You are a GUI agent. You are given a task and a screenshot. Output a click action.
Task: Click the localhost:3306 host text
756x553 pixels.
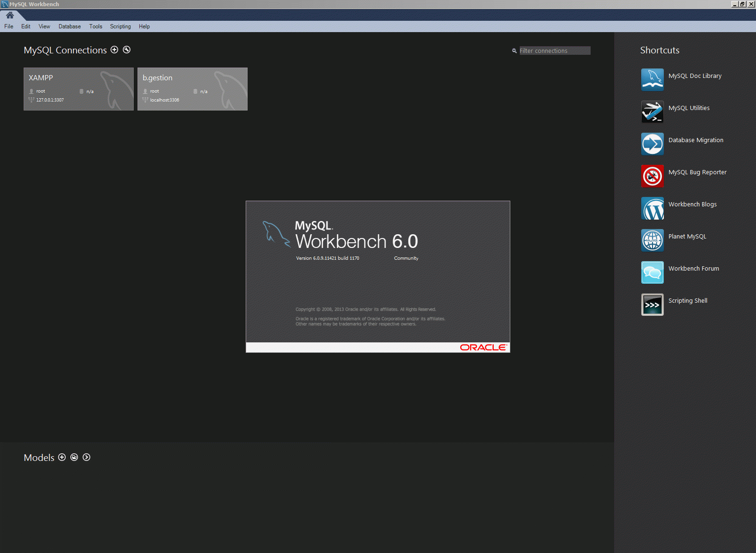[x=164, y=100]
